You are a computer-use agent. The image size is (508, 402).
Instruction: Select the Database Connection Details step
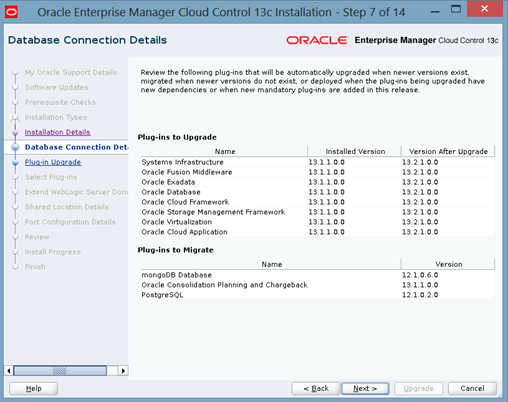(76, 147)
